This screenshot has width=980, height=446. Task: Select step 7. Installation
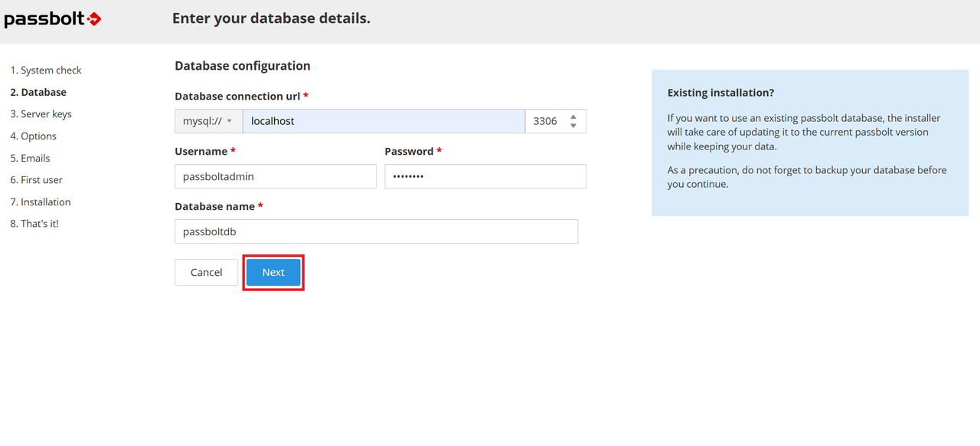click(x=41, y=202)
